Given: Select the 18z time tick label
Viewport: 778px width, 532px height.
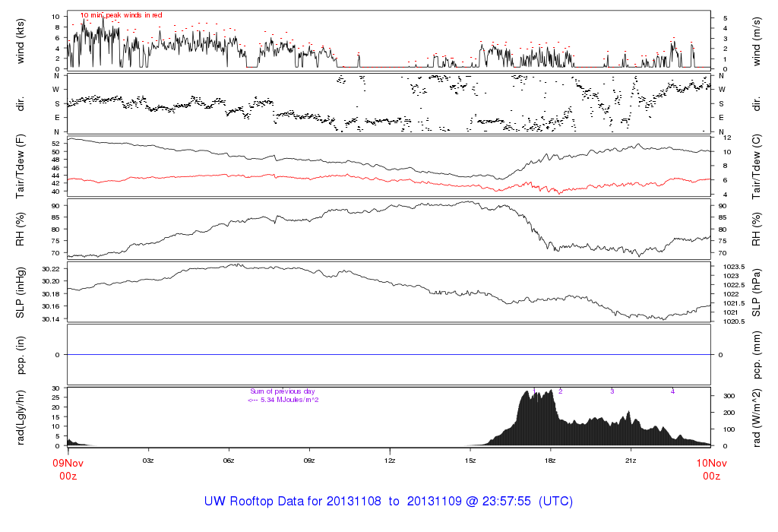Looking at the screenshot, I should [550, 461].
